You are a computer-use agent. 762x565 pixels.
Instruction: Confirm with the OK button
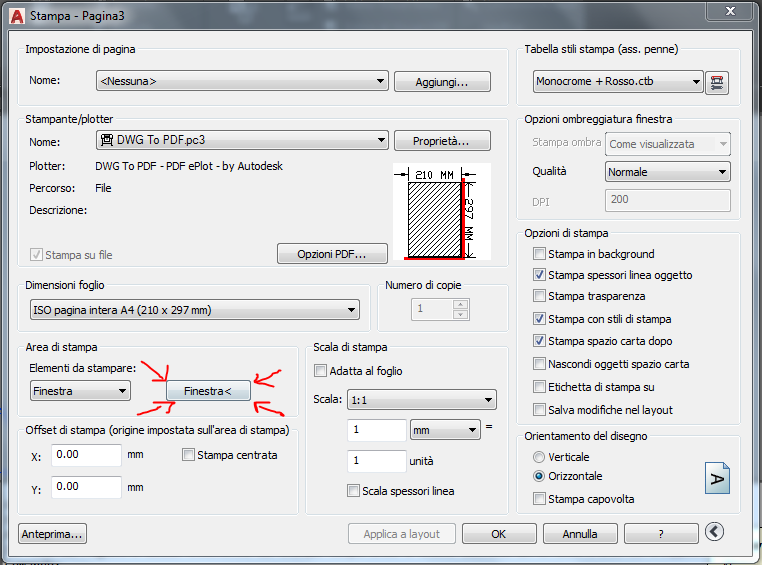(x=499, y=534)
